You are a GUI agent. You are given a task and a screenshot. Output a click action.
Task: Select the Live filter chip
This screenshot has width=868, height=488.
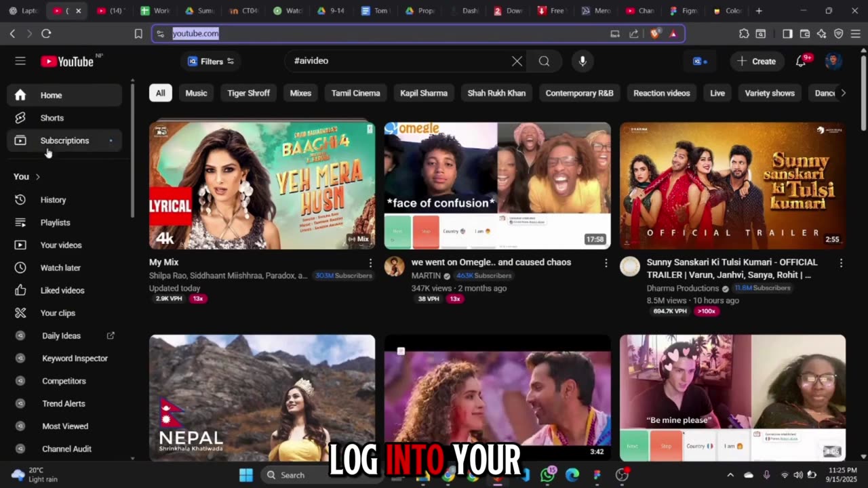[717, 93]
